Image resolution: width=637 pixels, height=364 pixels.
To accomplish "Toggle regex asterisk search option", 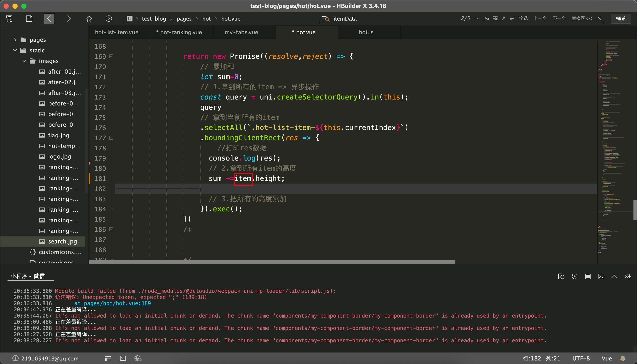I will click(x=503, y=19).
